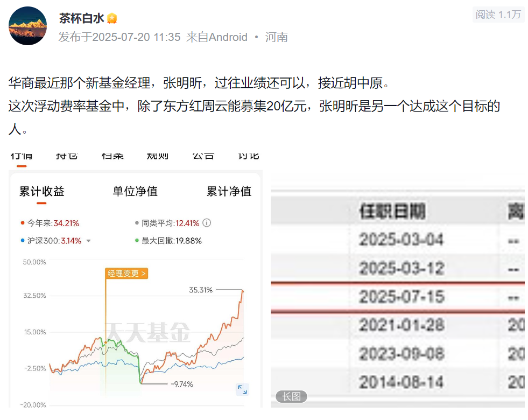The image size is (528, 420).
Task: Click the 2025-03-12 date cell
Action: [x=402, y=268]
